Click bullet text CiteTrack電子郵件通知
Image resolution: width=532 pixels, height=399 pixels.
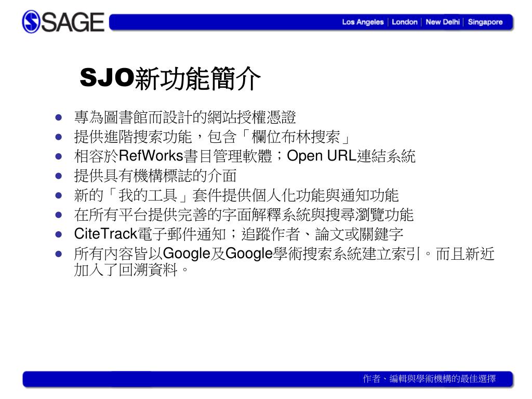pos(150,234)
